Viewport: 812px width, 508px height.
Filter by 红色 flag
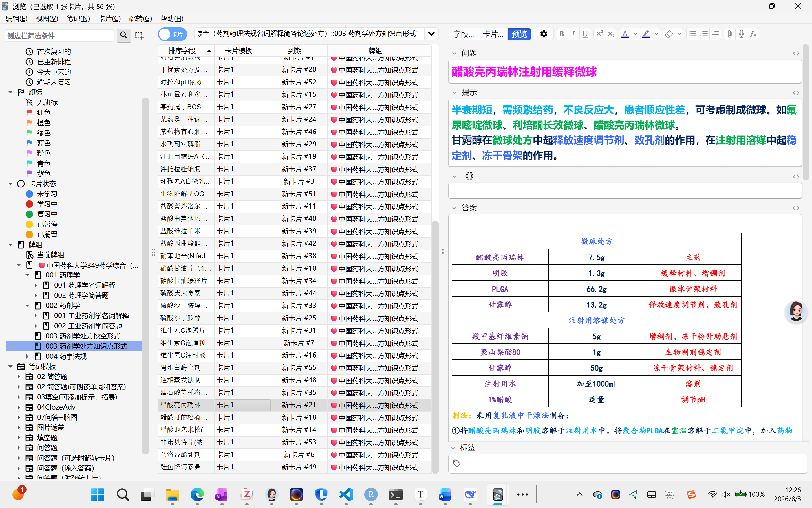44,113
